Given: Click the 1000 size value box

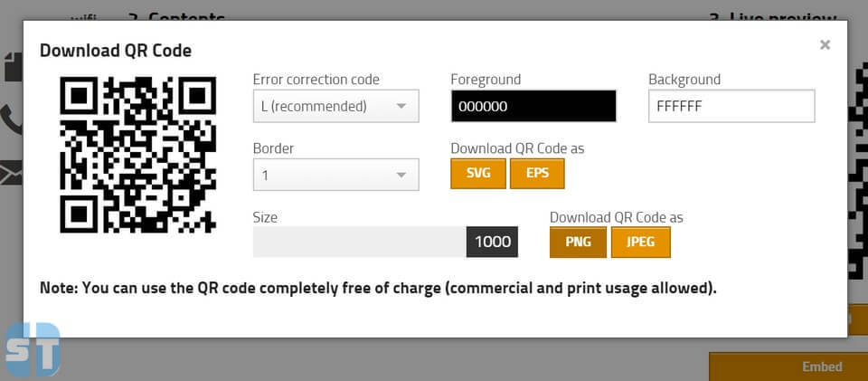Looking at the screenshot, I should pos(492,242).
